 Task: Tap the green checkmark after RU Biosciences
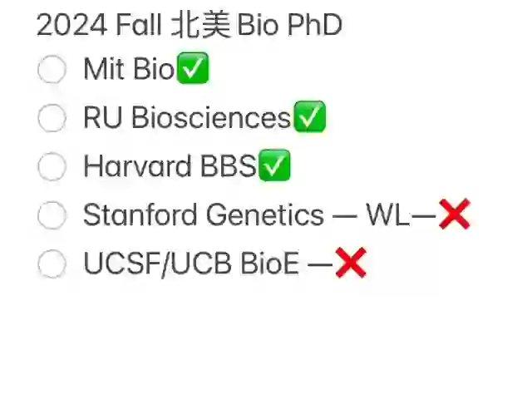click(310, 116)
